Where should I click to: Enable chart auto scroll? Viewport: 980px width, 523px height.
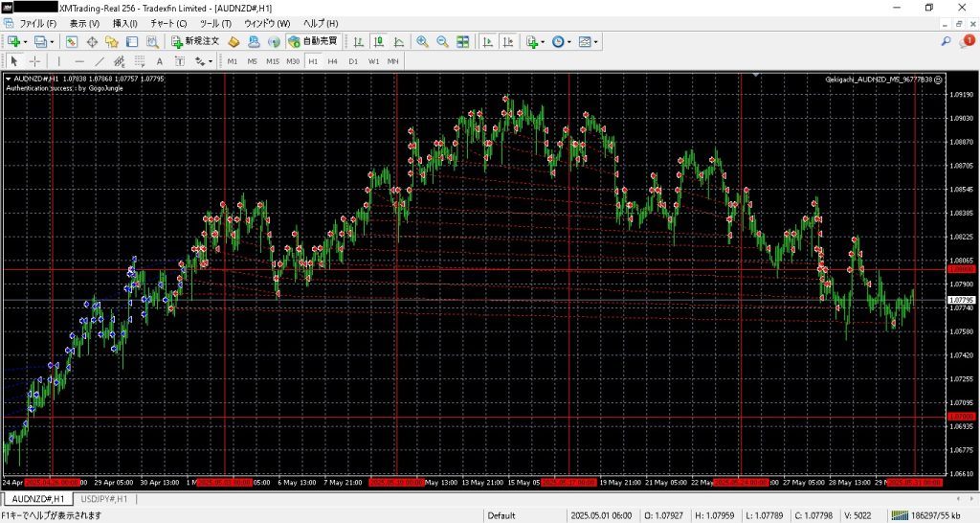point(487,41)
